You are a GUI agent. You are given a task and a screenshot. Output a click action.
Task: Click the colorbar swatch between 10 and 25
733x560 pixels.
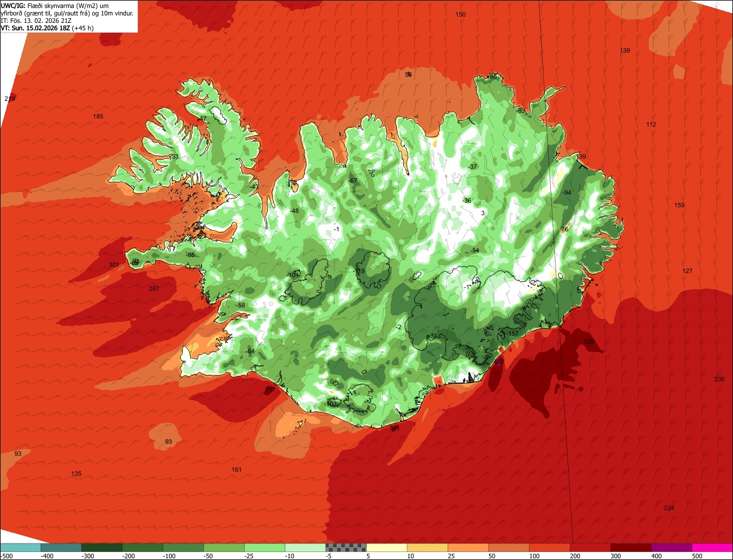click(x=427, y=547)
